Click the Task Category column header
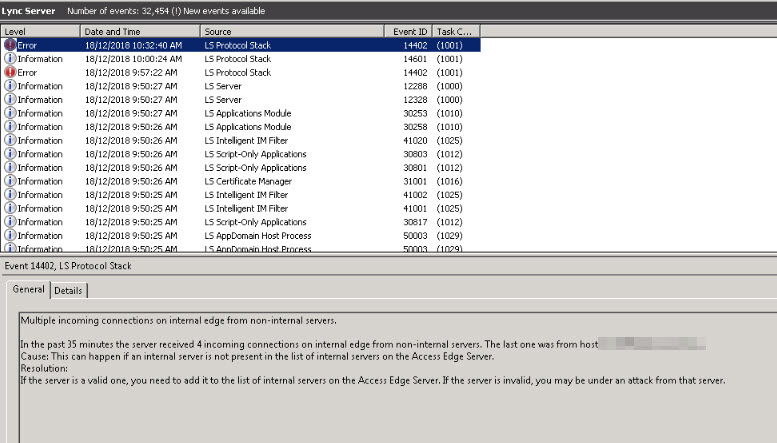The image size is (777, 443). pos(456,32)
